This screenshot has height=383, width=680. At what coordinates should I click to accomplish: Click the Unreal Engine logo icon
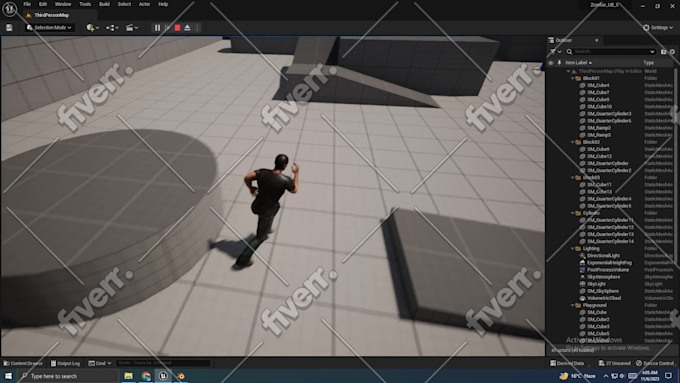(x=9, y=9)
